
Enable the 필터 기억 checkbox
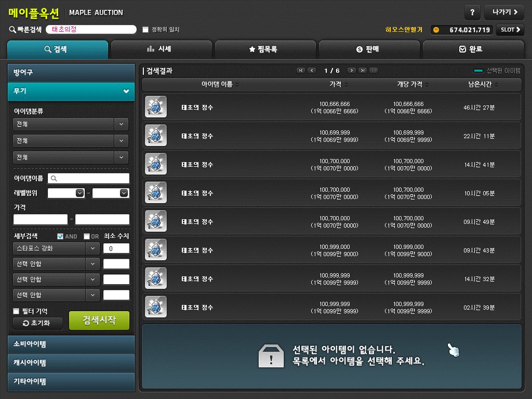[16, 311]
